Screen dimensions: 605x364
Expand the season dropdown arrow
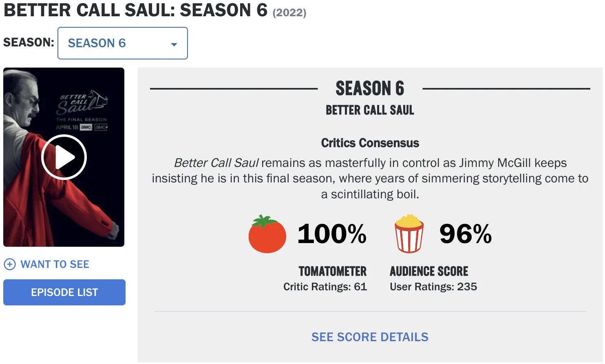coord(174,44)
